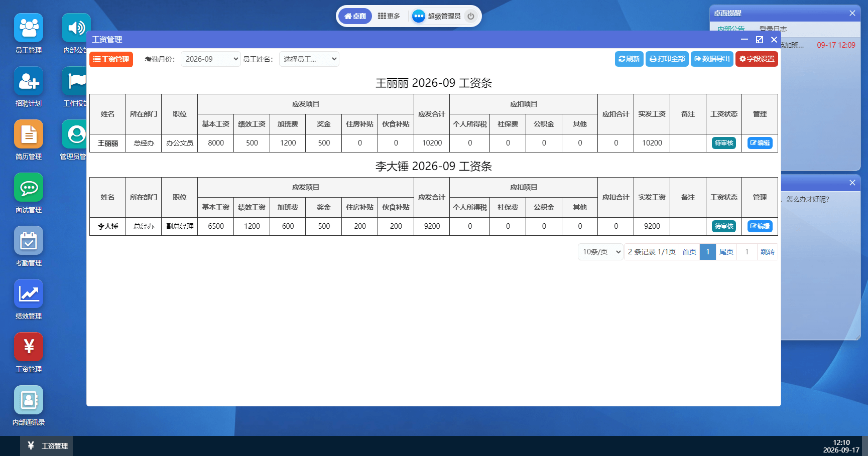868x456 pixels.
Task: Click 办公文员 position cell
Action: point(180,143)
